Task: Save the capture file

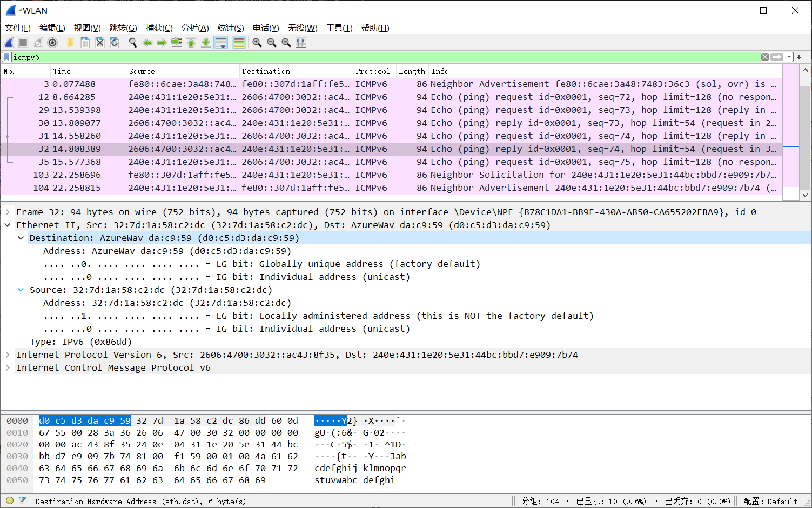Action: pos(85,43)
